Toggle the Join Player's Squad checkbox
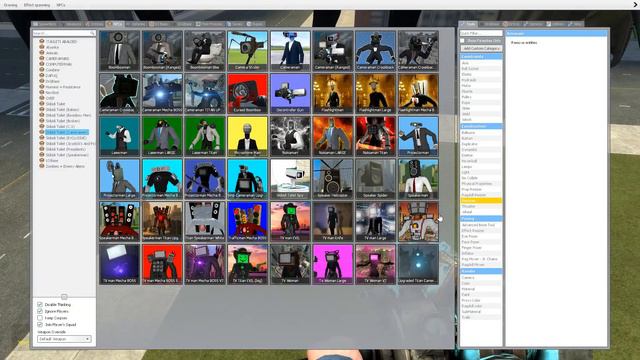 [x=40, y=324]
